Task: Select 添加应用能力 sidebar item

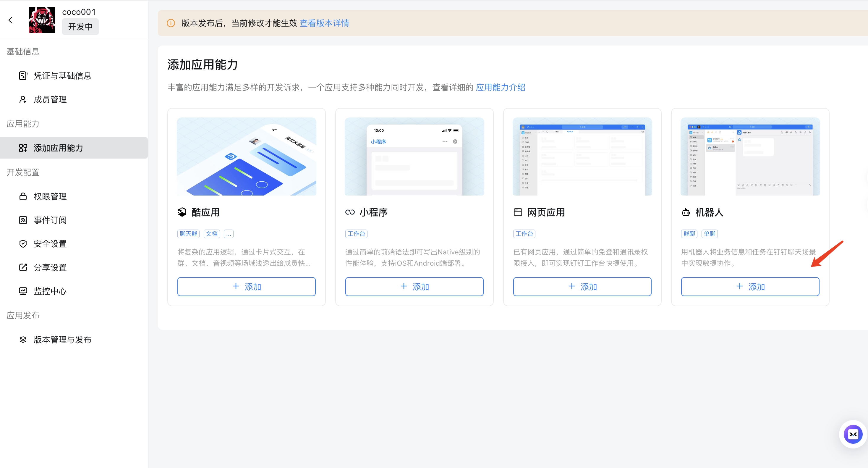Action: [58, 148]
